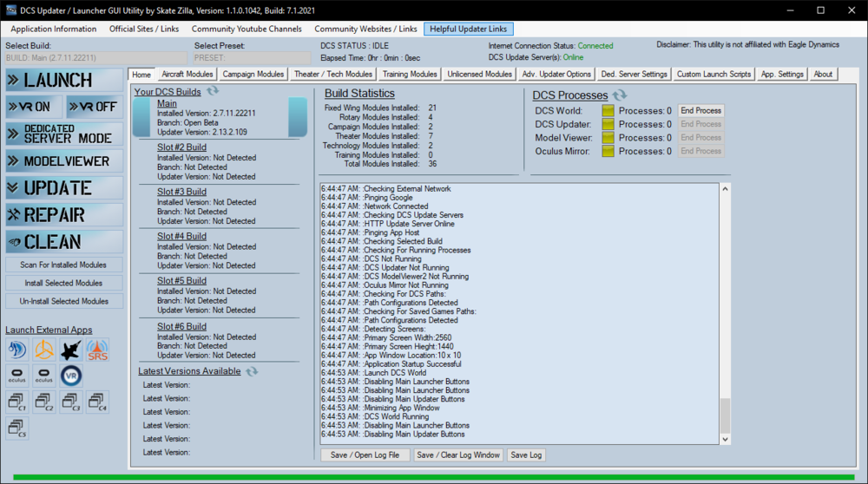Image resolution: width=868 pixels, height=484 pixels.
Task: Select the Slot #2 Build link
Action: tap(181, 147)
